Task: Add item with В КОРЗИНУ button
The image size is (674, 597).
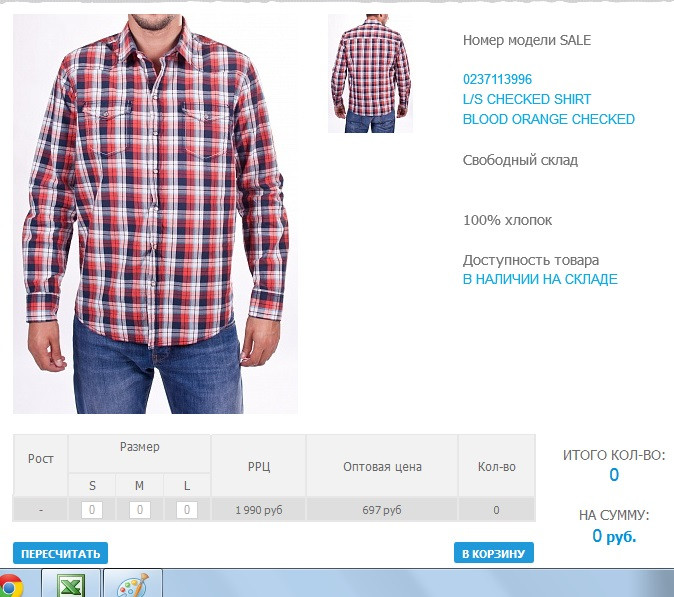Action: point(493,553)
